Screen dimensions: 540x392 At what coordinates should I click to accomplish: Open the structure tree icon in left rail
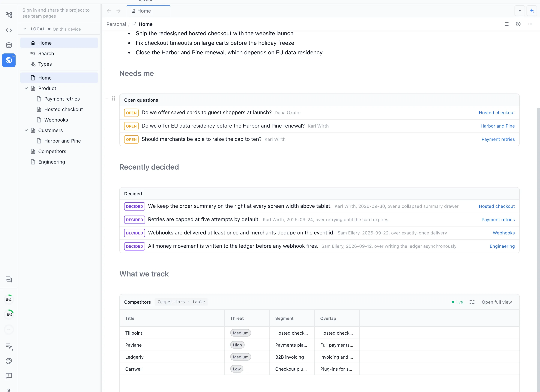point(9,15)
